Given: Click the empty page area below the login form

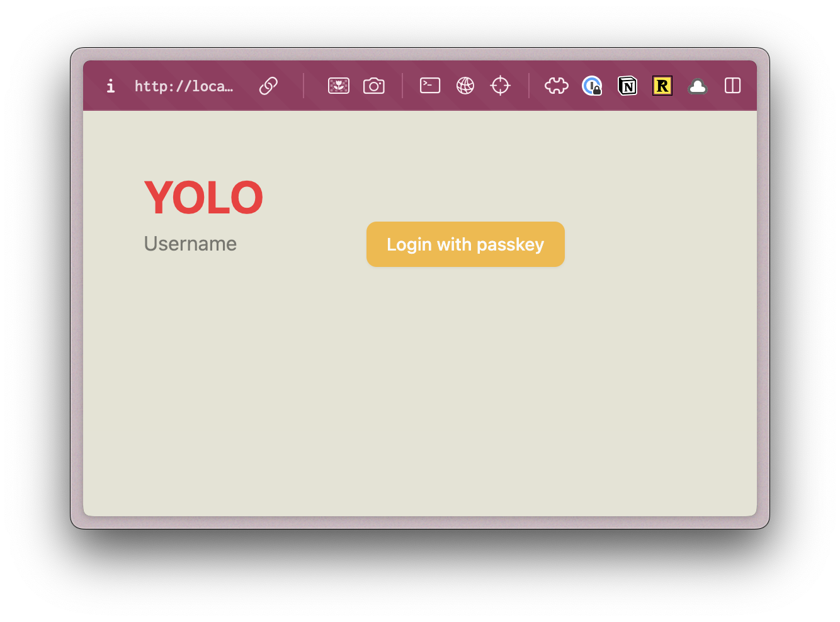Looking at the screenshot, I should click(x=420, y=390).
